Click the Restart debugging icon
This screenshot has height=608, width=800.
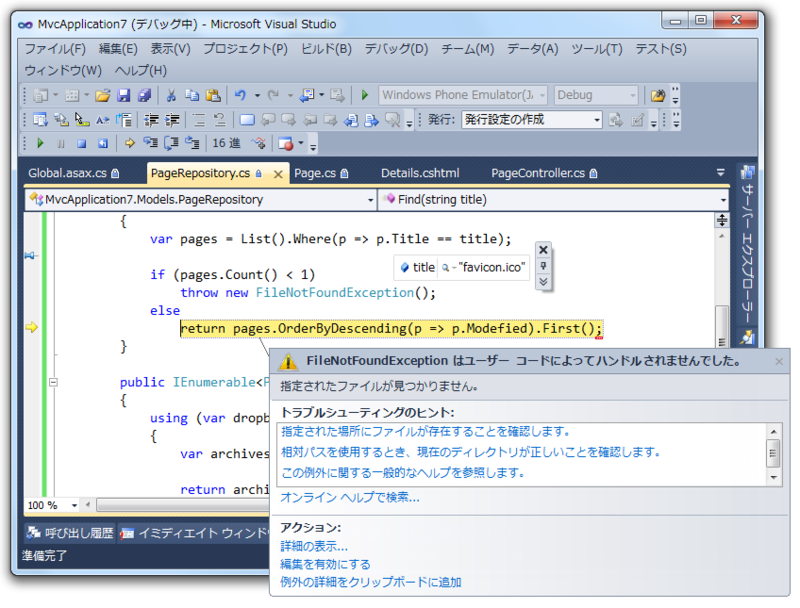103,144
